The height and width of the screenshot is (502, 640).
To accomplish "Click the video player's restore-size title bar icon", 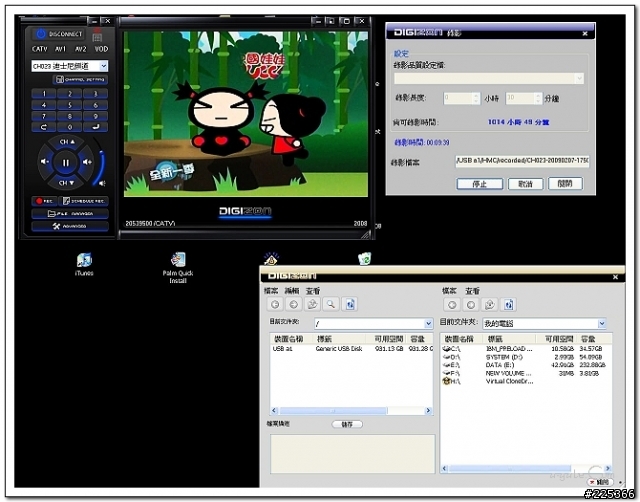I will [331, 21].
